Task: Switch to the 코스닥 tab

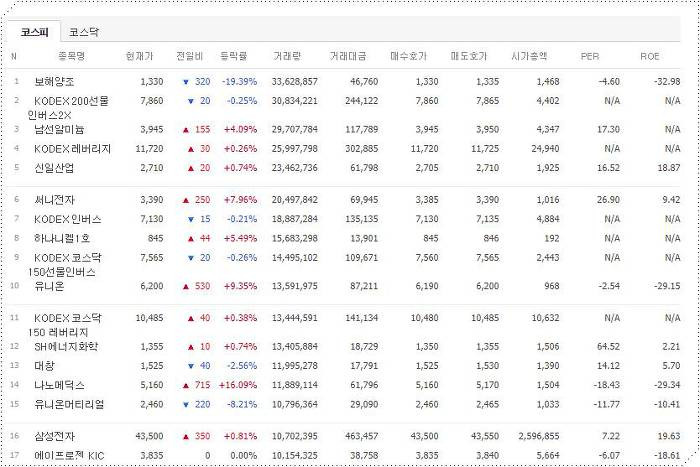Action: pyautogui.click(x=84, y=32)
